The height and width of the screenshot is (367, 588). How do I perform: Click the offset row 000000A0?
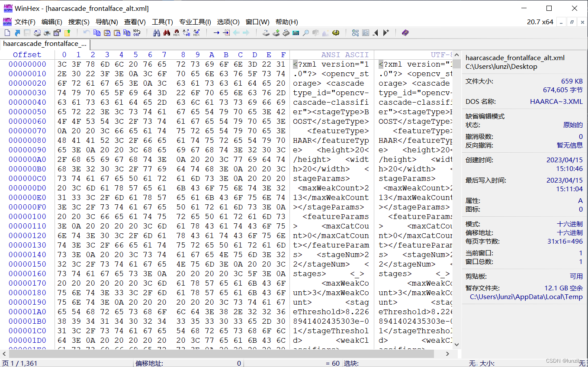27,159
